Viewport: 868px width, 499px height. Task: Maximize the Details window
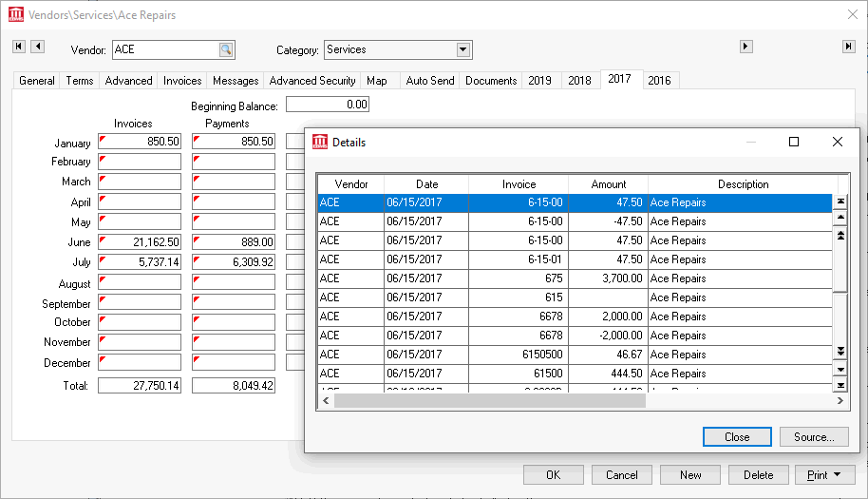(794, 143)
